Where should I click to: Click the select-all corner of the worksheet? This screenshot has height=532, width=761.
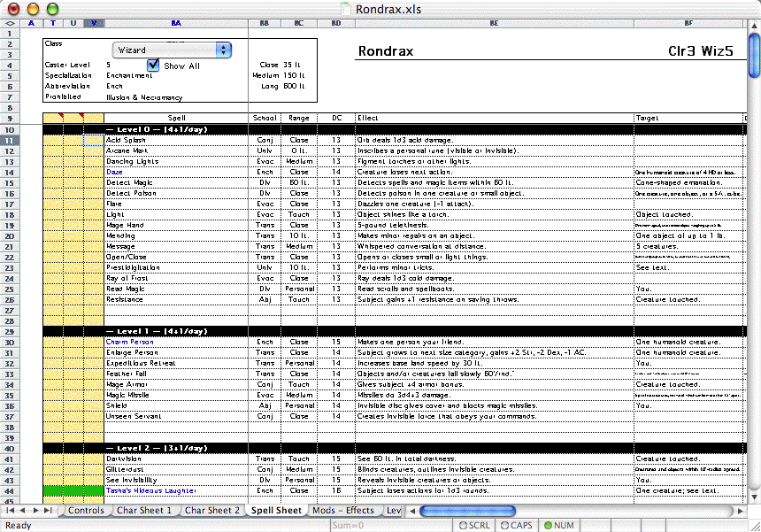point(10,23)
